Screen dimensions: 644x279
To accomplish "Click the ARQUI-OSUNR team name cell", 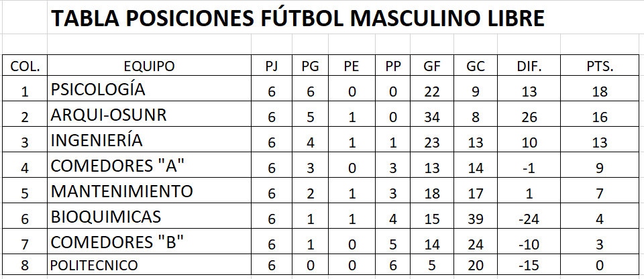I will point(149,114).
